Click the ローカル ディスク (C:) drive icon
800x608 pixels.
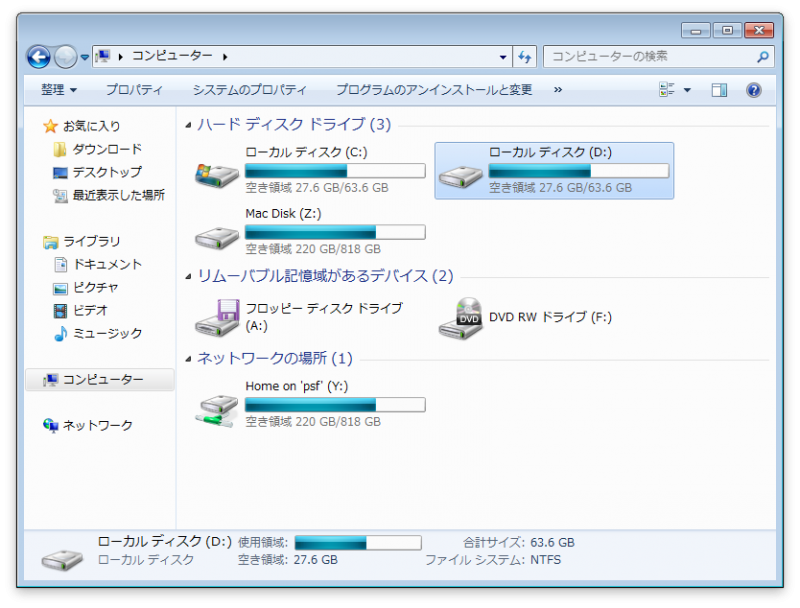click(217, 175)
